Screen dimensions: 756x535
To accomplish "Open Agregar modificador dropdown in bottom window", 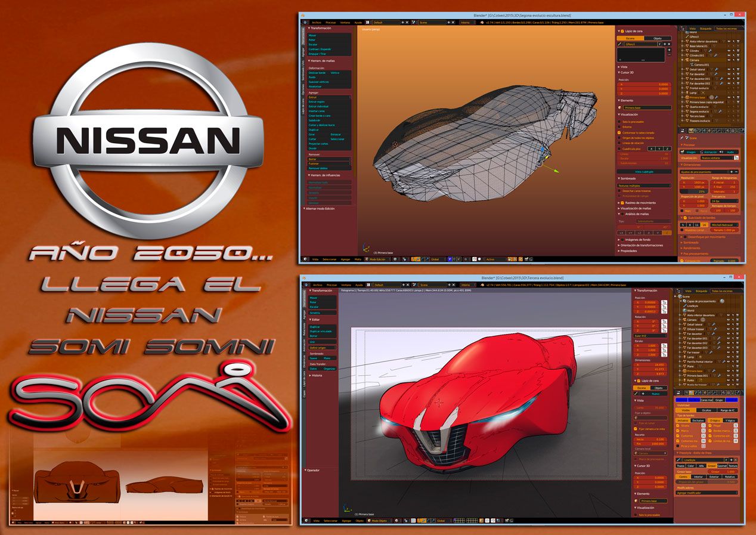I will (707, 493).
